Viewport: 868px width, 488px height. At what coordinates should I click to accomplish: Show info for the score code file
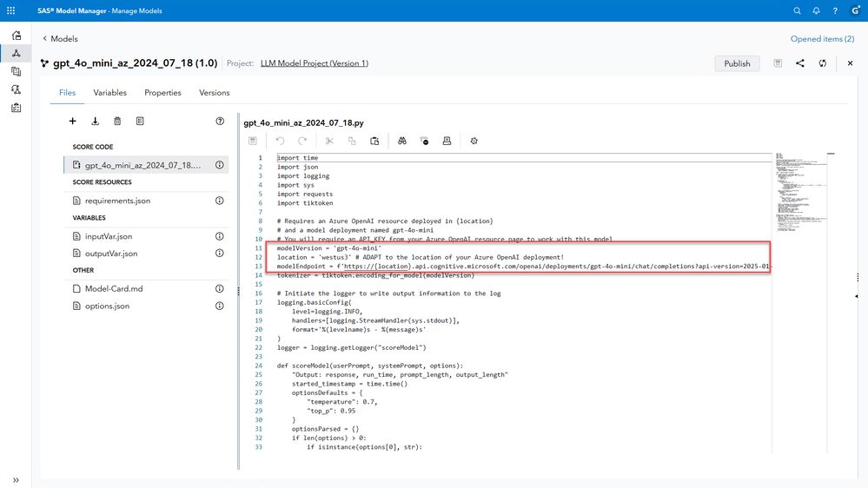220,165
